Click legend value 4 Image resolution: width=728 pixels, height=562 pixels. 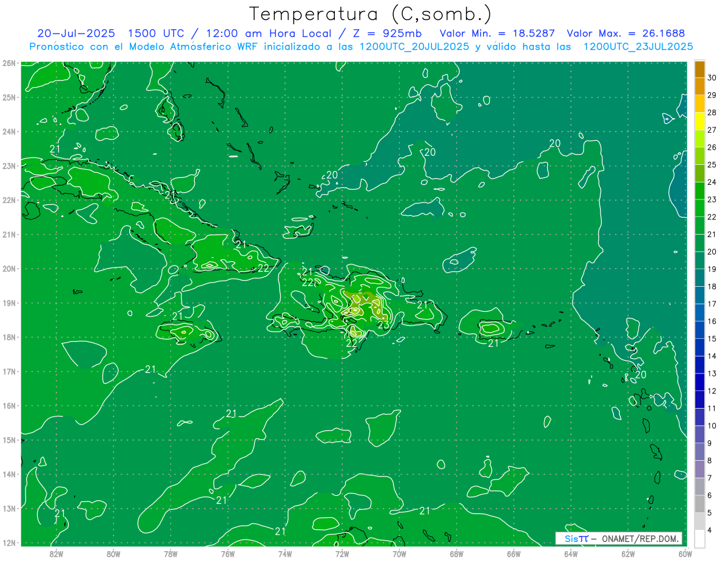710,530
